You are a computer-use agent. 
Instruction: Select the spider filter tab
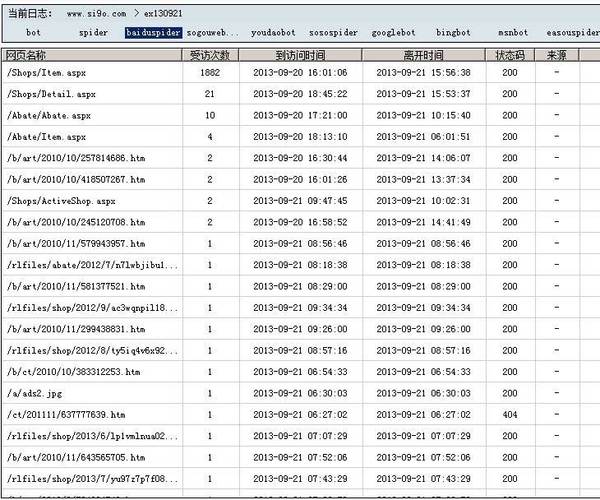pyautogui.click(x=93, y=33)
